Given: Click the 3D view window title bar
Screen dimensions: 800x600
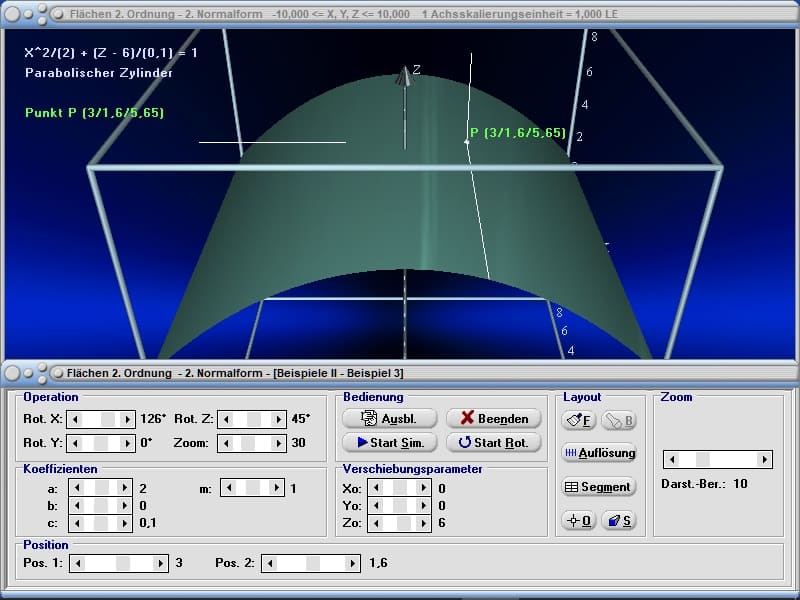Looking at the screenshot, I should [400, 14].
